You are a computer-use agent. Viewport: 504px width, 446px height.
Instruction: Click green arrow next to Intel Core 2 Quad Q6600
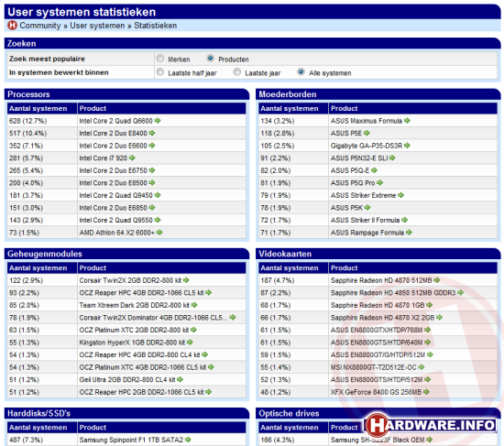point(158,121)
